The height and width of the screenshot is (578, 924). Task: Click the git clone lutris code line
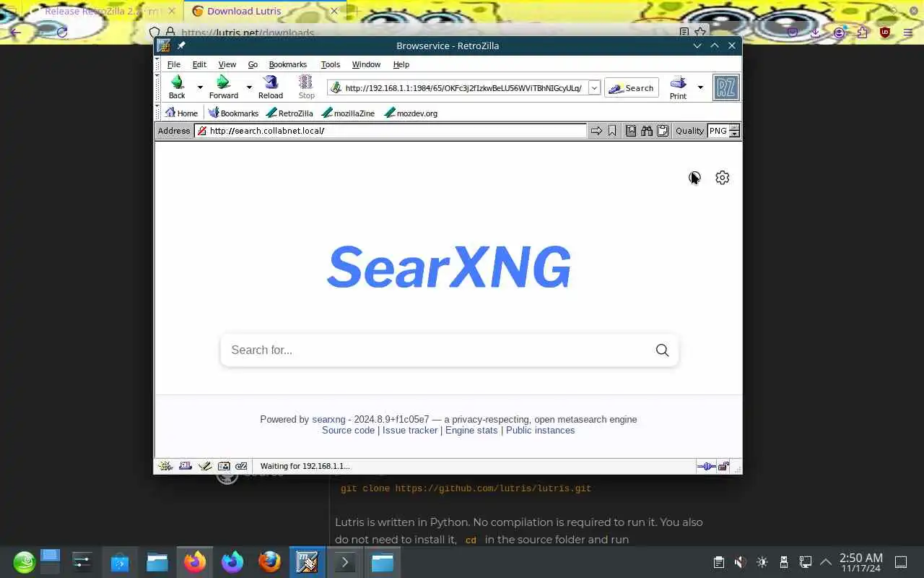point(466,488)
